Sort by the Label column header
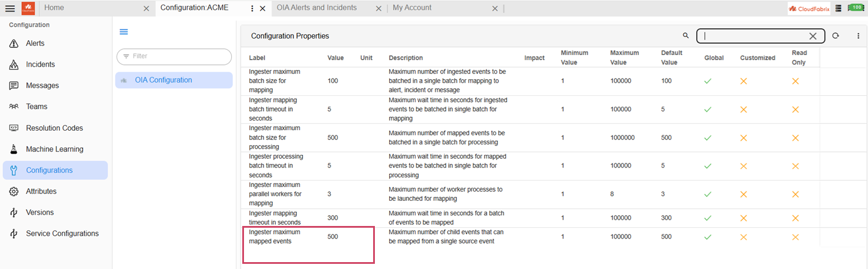 point(257,58)
